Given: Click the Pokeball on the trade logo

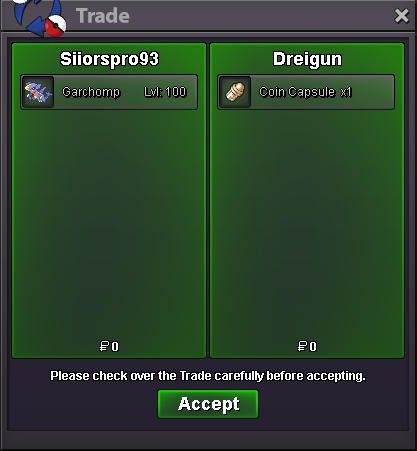Looking at the screenshot, I should [55, 26].
